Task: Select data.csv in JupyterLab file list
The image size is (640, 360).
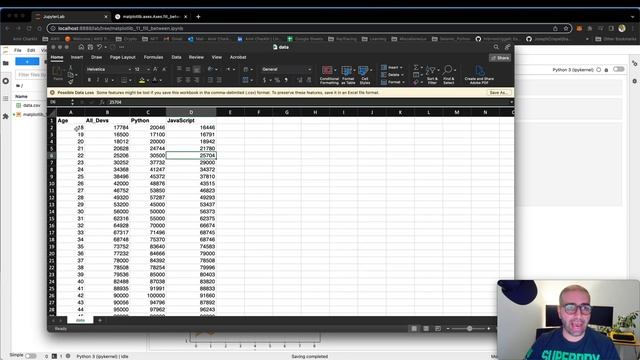Action: click(31, 105)
